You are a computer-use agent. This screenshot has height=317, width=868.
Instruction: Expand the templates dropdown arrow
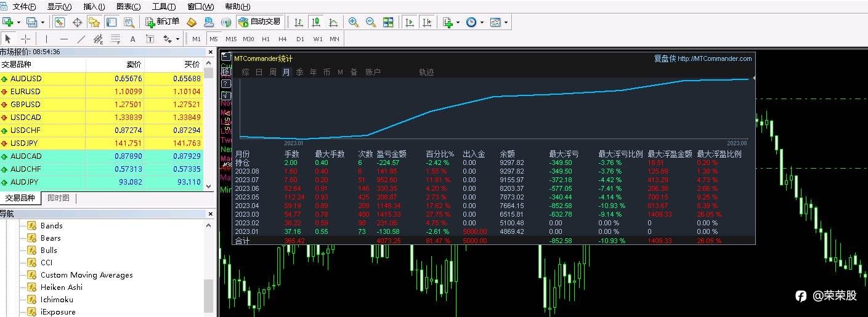click(x=506, y=22)
